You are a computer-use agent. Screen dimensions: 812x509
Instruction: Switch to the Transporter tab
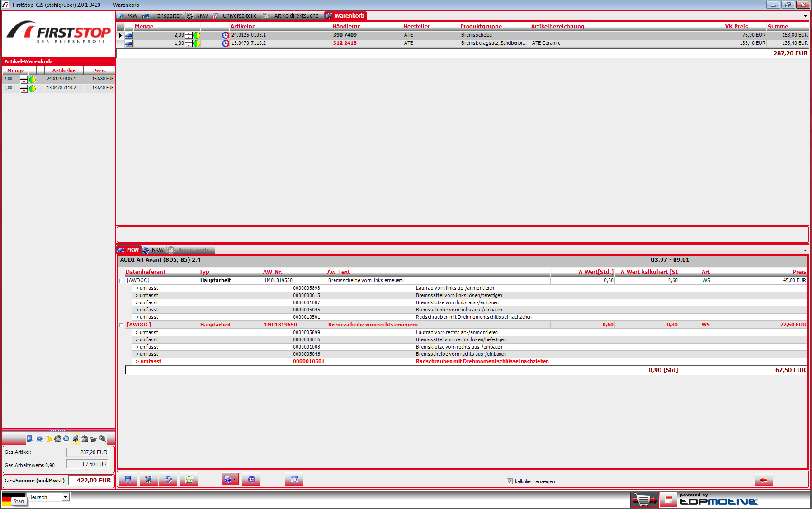coord(162,16)
